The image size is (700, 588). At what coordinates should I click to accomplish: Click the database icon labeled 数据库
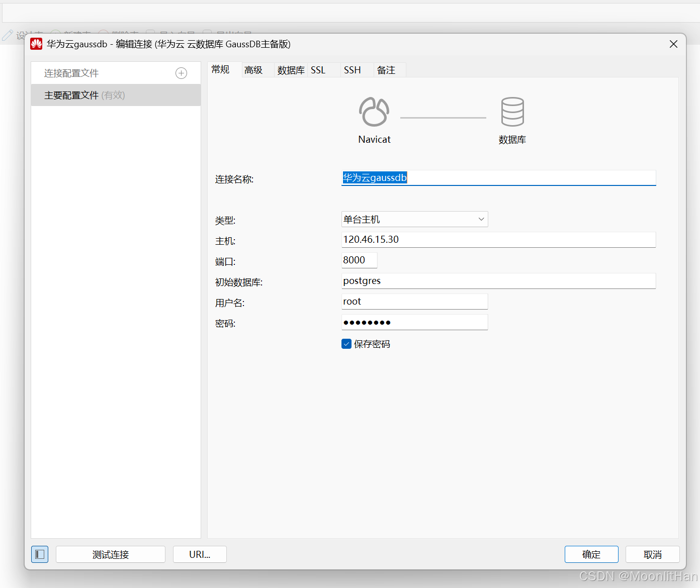512,112
